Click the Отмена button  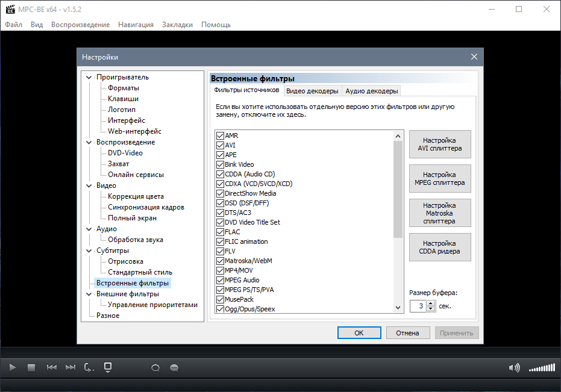(407, 333)
